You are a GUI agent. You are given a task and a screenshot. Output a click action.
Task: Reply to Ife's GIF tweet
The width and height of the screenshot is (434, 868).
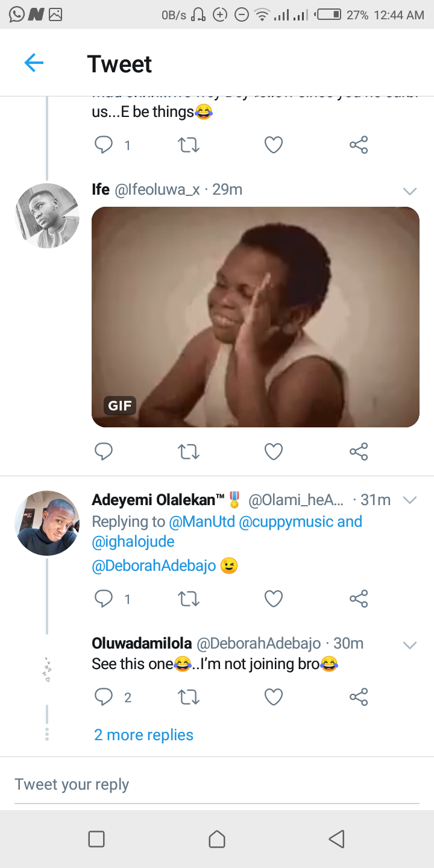[x=104, y=451]
